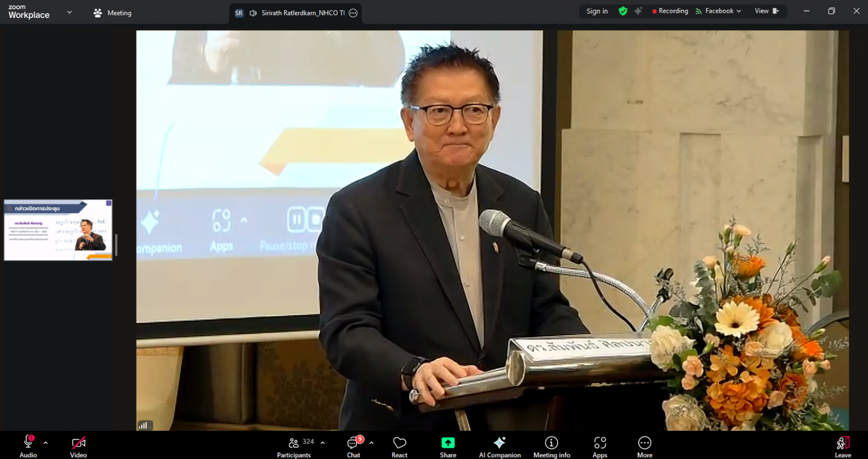
Task: Select the shared slide thumbnail
Action: pyautogui.click(x=58, y=230)
